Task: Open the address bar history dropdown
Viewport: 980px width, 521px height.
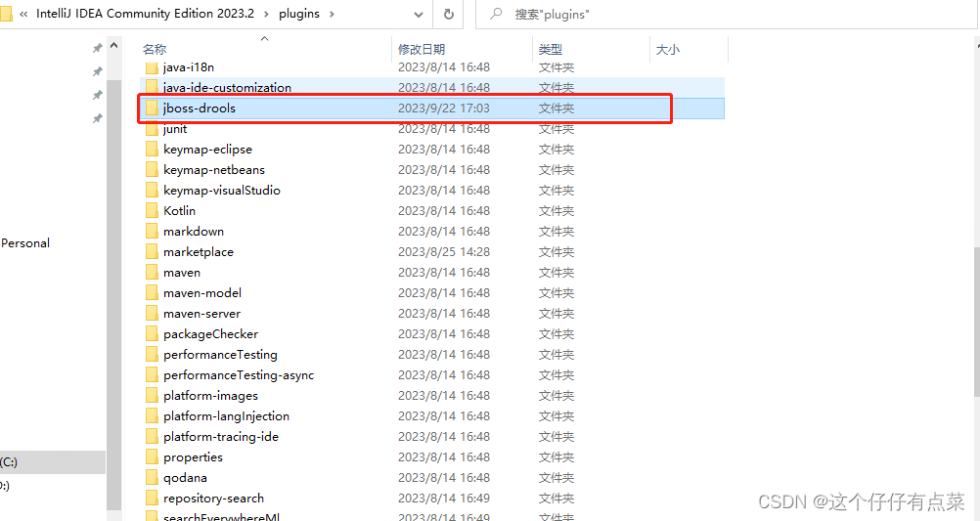Action: 419,15
